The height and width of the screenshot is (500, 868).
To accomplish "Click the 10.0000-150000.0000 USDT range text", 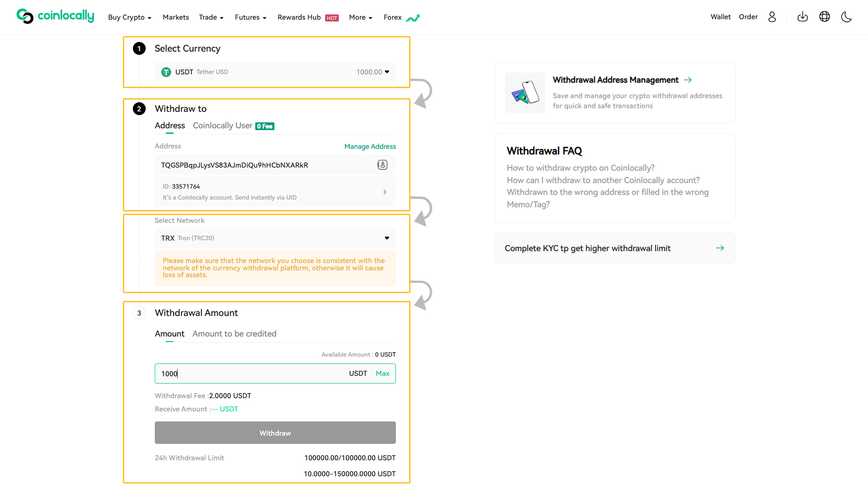I will pos(350,474).
